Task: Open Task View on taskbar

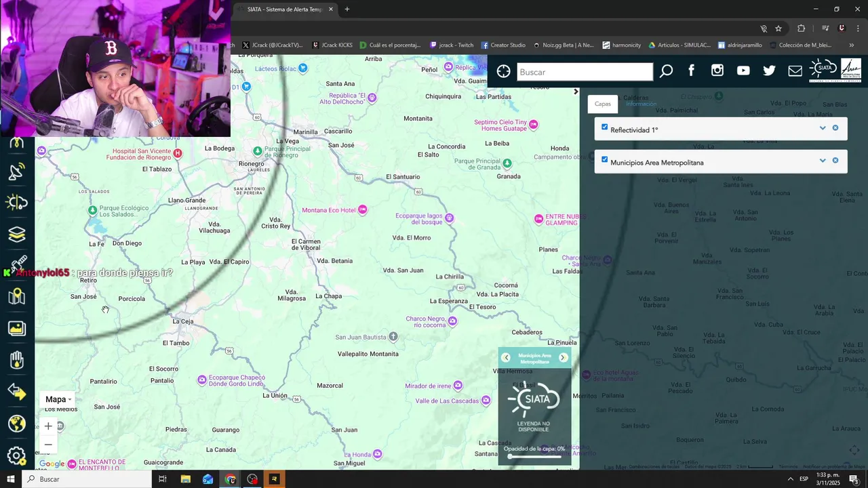Action: coord(163,479)
